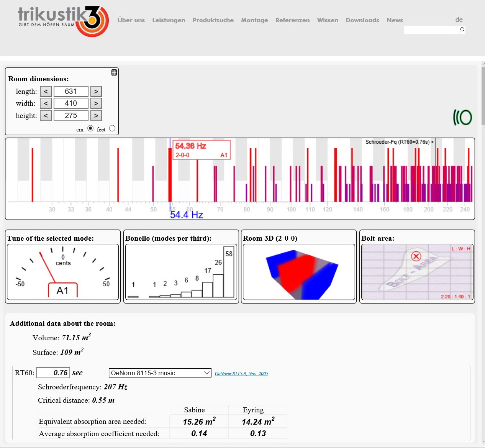Select the cm unit radio button
Screen dimensions: 485x448
pyautogui.click(x=90, y=128)
